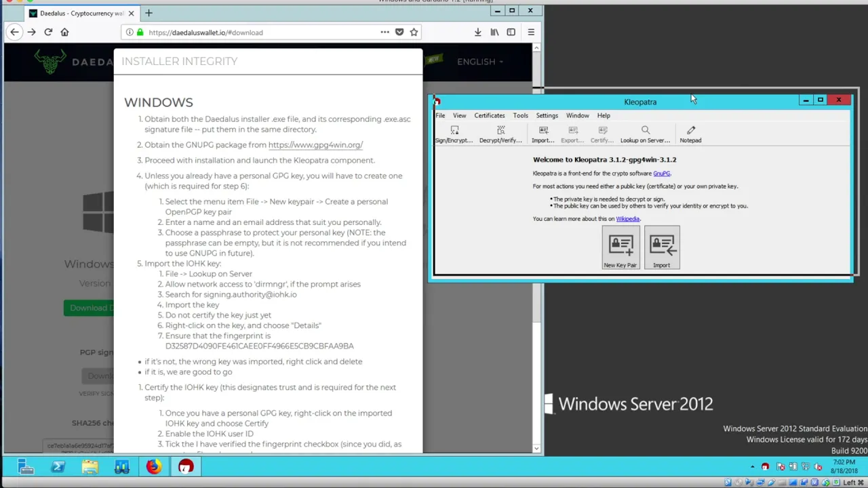Click Certify toolbar icon in Kleopatra

(601, 134)
